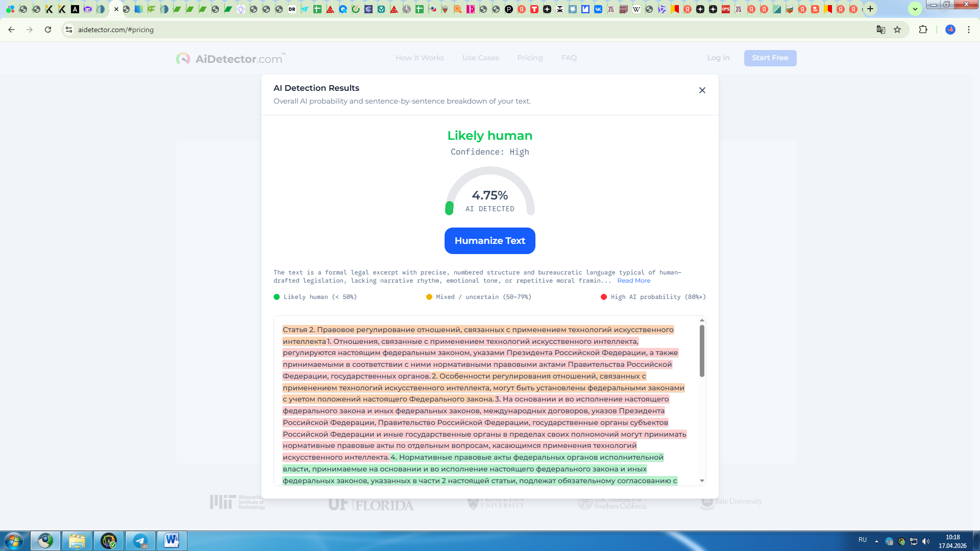Click the scrollbar up arrow in results text
This screenshot has height=551, width=980.
point(702,320)
